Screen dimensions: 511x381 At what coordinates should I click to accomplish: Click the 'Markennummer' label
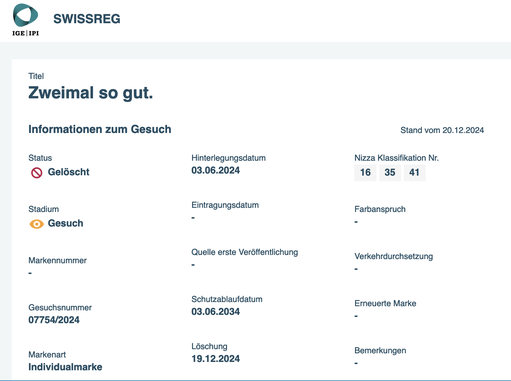(57, 261)
